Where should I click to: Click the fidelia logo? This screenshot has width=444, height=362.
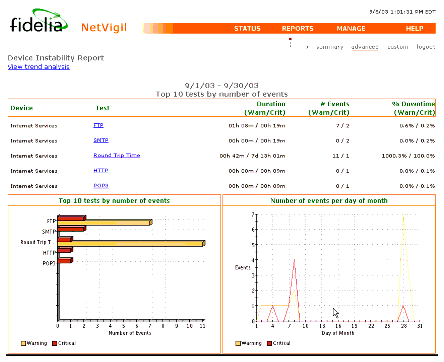[39, 21]
